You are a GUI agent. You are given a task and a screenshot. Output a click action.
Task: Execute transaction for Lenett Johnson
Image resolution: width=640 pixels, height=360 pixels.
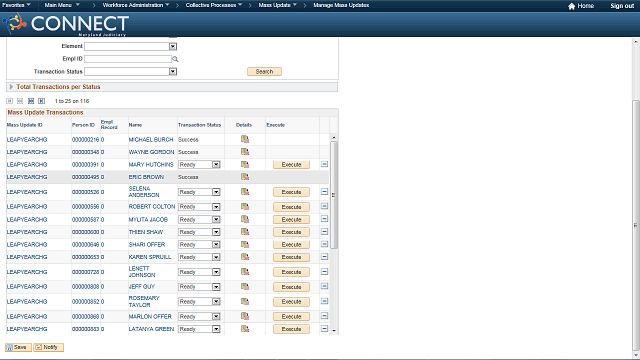click(x=291, y=272)
